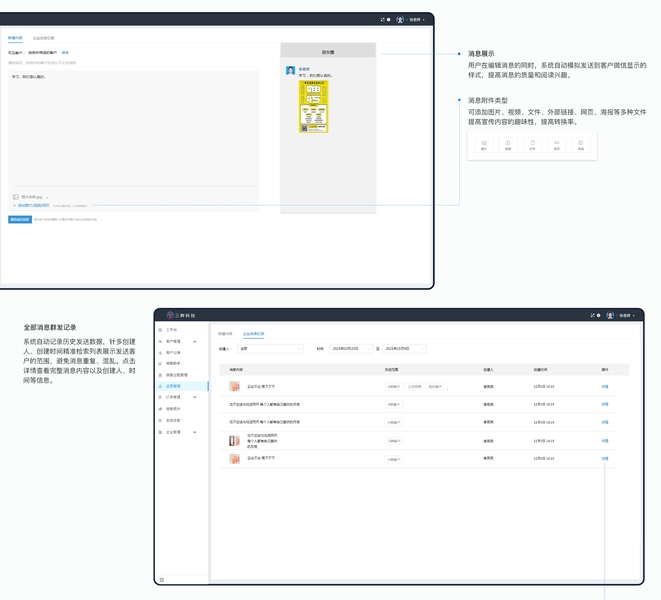Screen dimensions: 661x600
Task: Open the end date picker 2021年11月4日
Action: (x=404, y=349)
